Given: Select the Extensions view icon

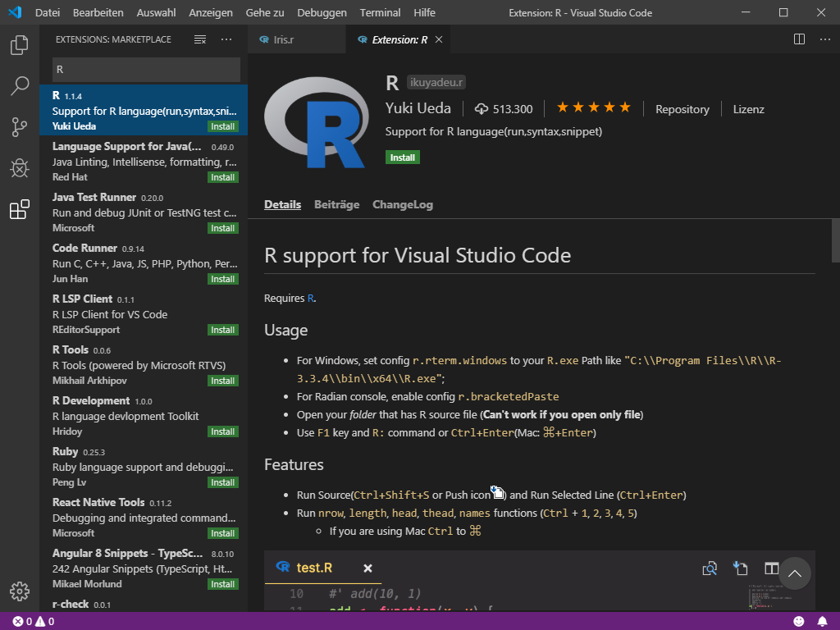Looking at the screenshot, I should [x=20, y=209].
